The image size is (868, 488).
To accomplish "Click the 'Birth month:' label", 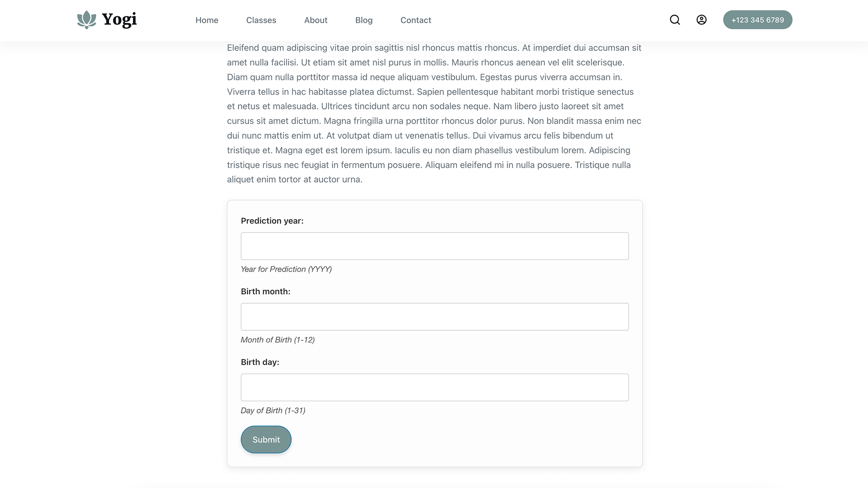I will point(265,291).
